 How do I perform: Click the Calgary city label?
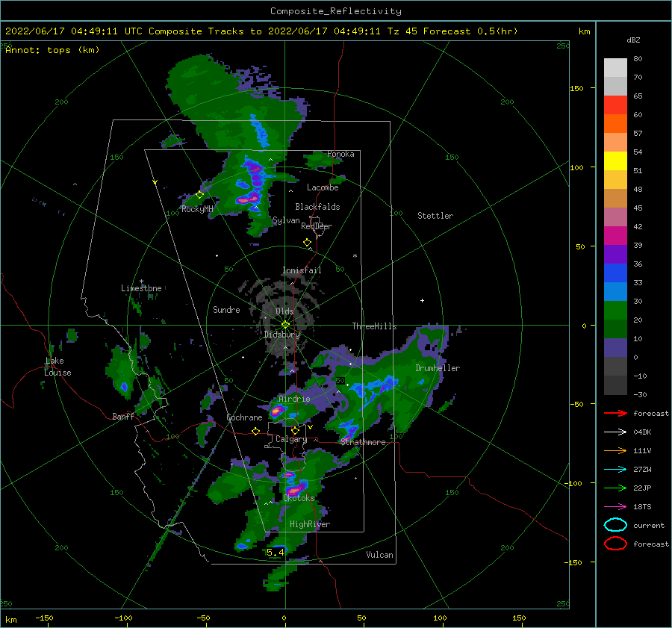click(x=291, y=439)
